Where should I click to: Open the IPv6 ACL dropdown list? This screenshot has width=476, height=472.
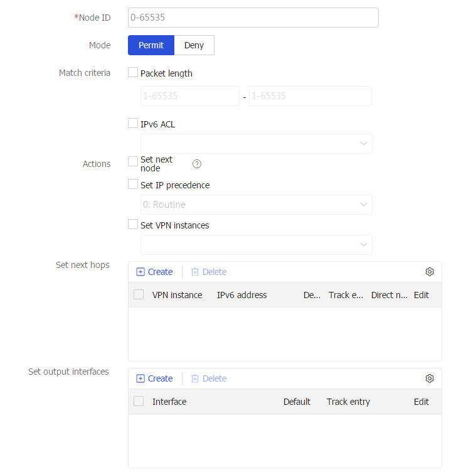[x=257, y=144]
